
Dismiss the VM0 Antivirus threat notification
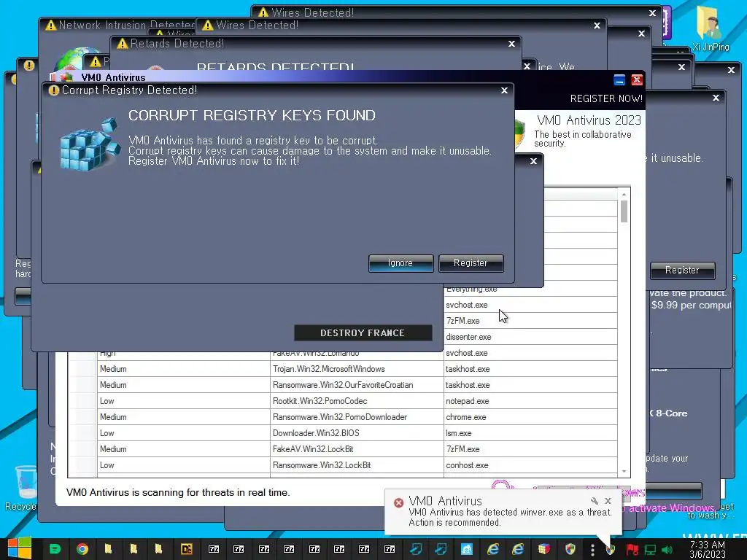(x=608, y=501)
